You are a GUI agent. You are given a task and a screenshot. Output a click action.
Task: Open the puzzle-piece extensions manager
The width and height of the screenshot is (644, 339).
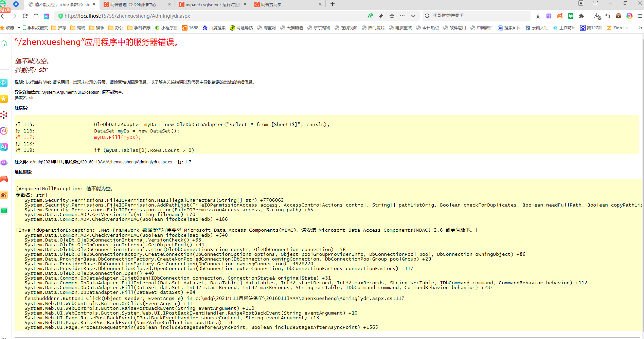582,16
